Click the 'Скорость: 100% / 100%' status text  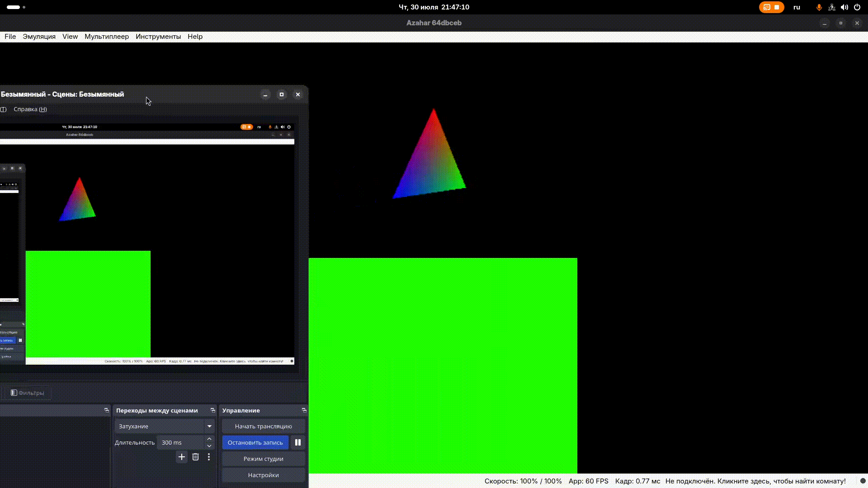tap(523, 481)
